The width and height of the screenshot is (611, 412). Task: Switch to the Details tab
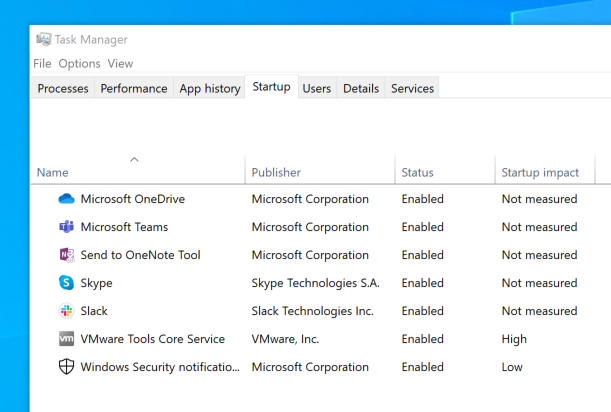point(361,88)
